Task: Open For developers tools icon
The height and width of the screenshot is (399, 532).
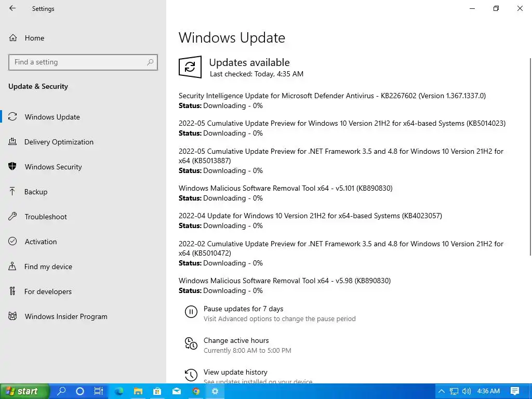Action: (12, 291)
